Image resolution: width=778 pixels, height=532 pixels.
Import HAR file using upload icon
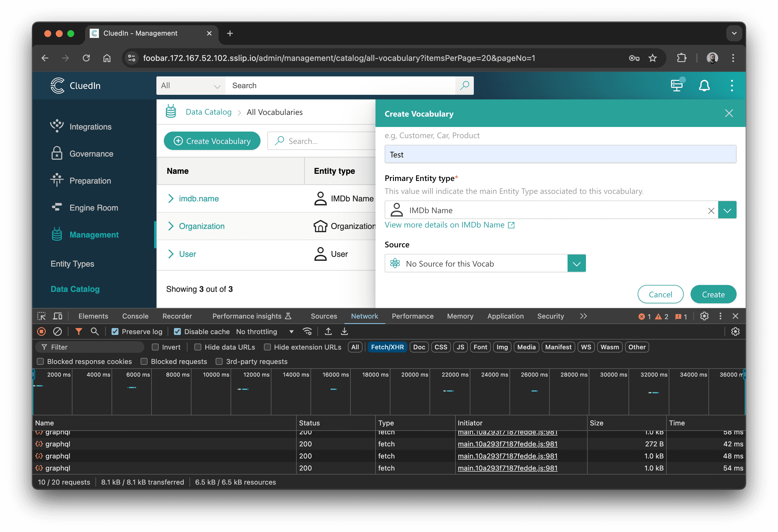[x=328, y=332]
